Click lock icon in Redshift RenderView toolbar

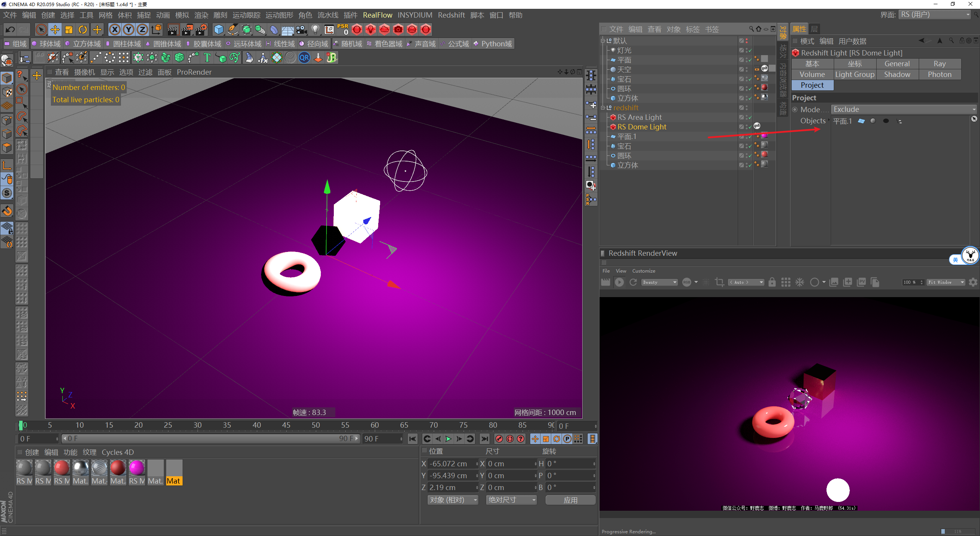coord(772,282)
